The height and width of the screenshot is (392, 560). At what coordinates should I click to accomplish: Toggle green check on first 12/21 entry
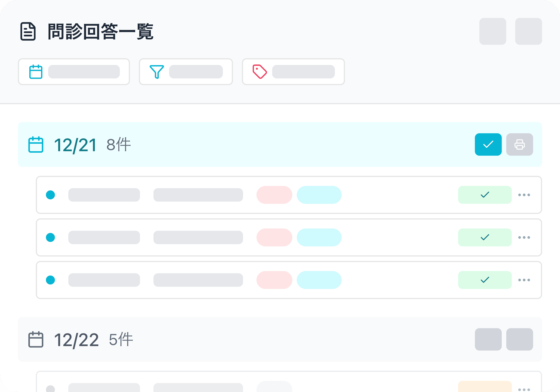click(485, 195)
